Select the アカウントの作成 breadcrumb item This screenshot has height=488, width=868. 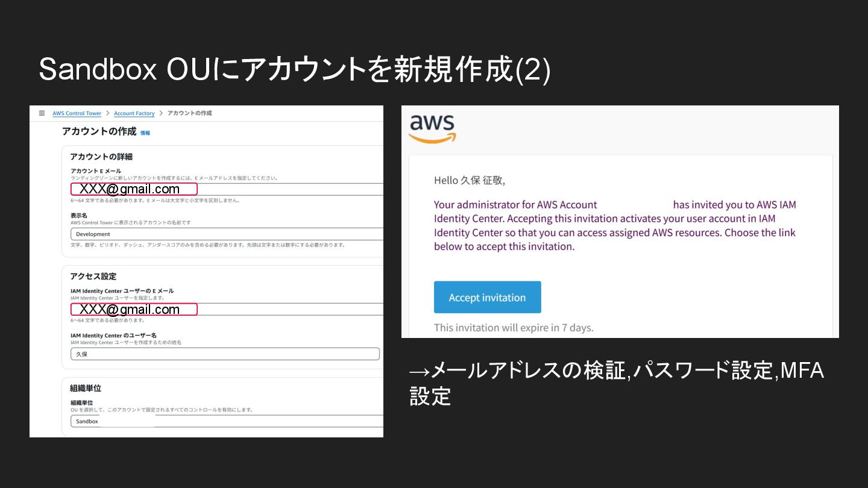coord(189,113)
